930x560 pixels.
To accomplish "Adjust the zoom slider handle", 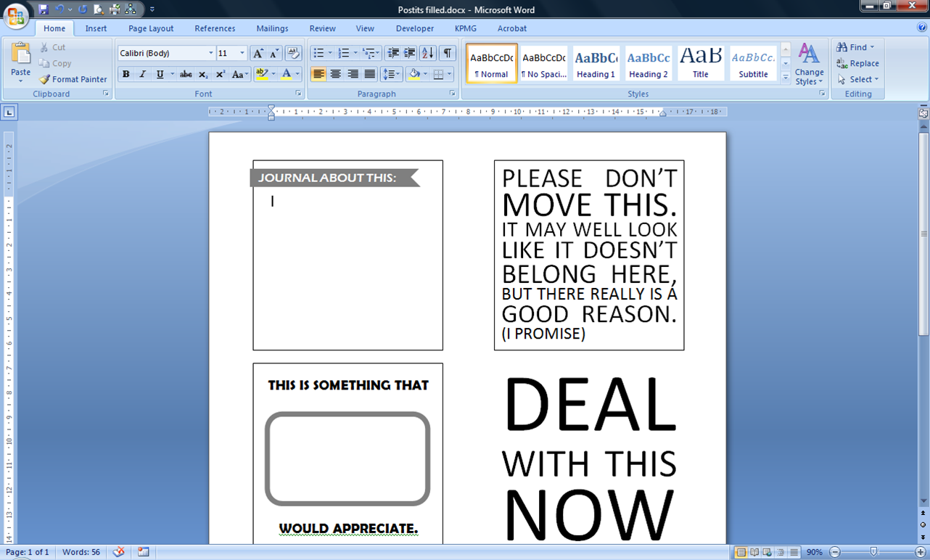I will pos(874,552).
